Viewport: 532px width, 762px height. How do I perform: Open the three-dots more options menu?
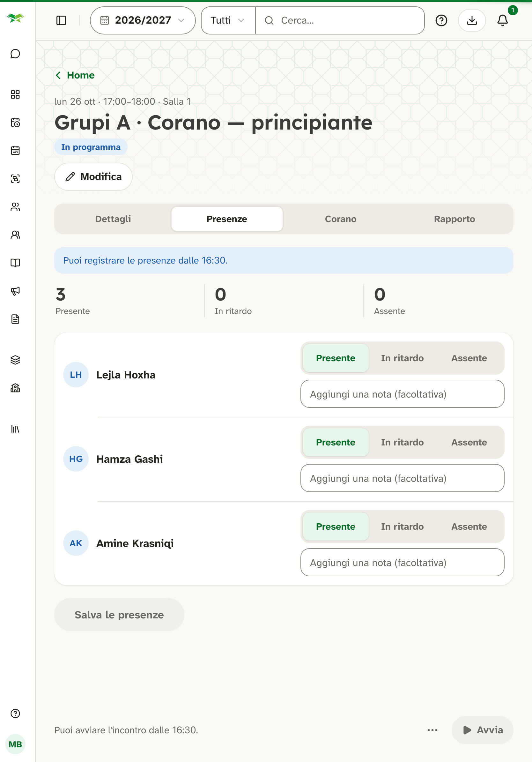(x=432, y=730)
